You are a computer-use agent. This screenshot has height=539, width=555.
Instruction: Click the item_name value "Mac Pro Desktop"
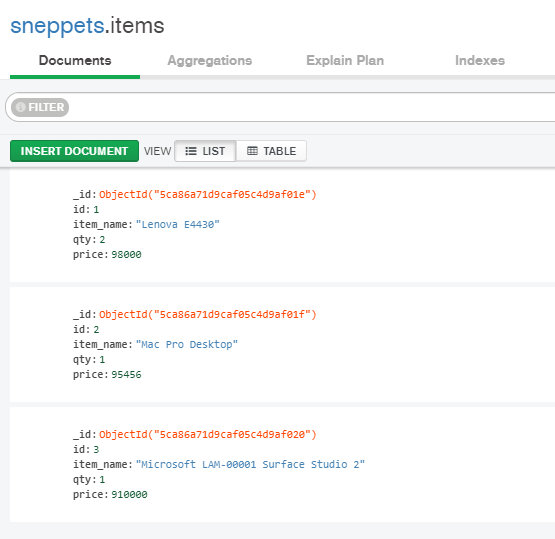point(187,344)
